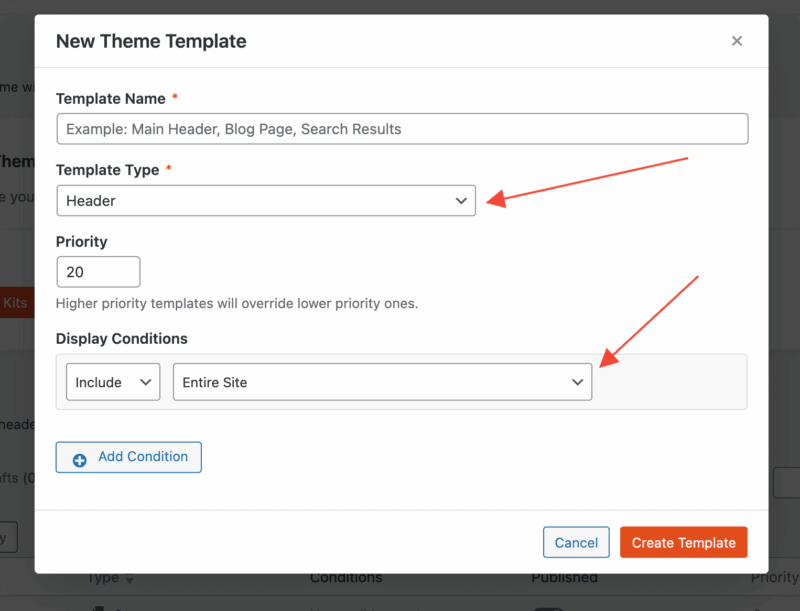
Task: Click the chevron on the Entire Site selector
Action: pos(577,382)
